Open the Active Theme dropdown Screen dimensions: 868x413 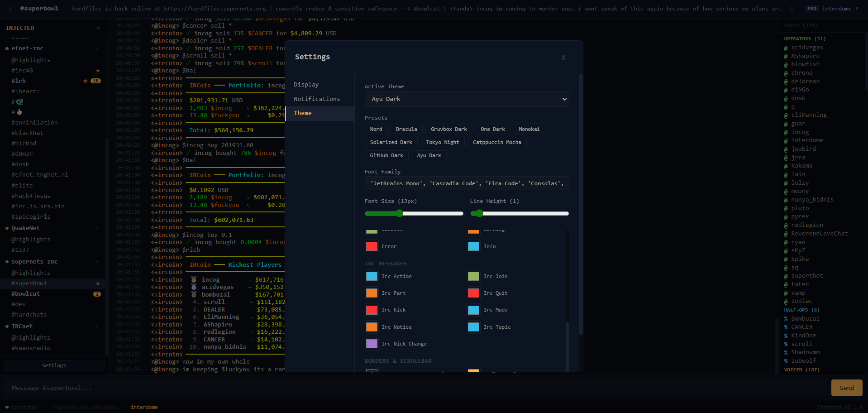coord(467,99)
